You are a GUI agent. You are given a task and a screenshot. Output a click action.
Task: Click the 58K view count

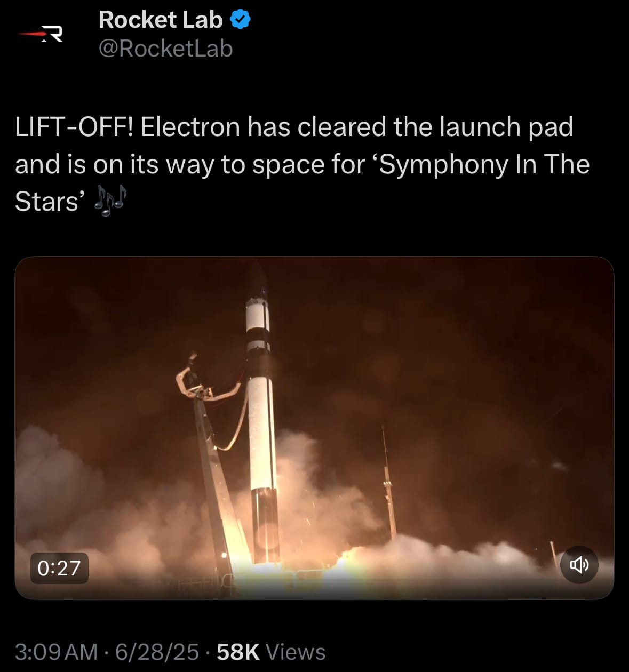click(x=238, y=652)
